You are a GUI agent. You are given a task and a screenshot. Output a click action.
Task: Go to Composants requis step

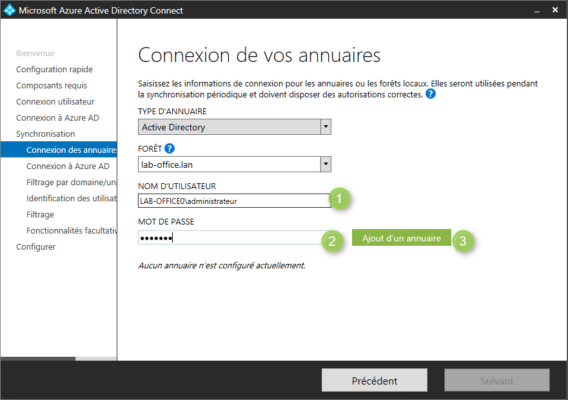pos(51,86)
